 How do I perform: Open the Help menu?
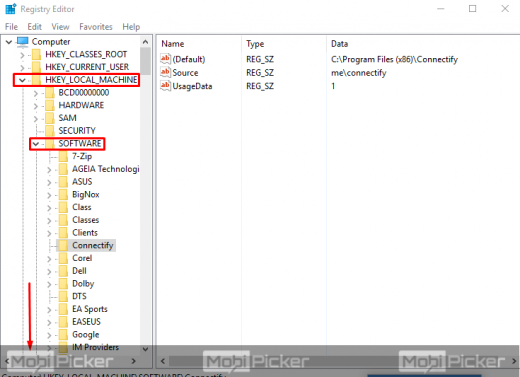coord(131,27)
